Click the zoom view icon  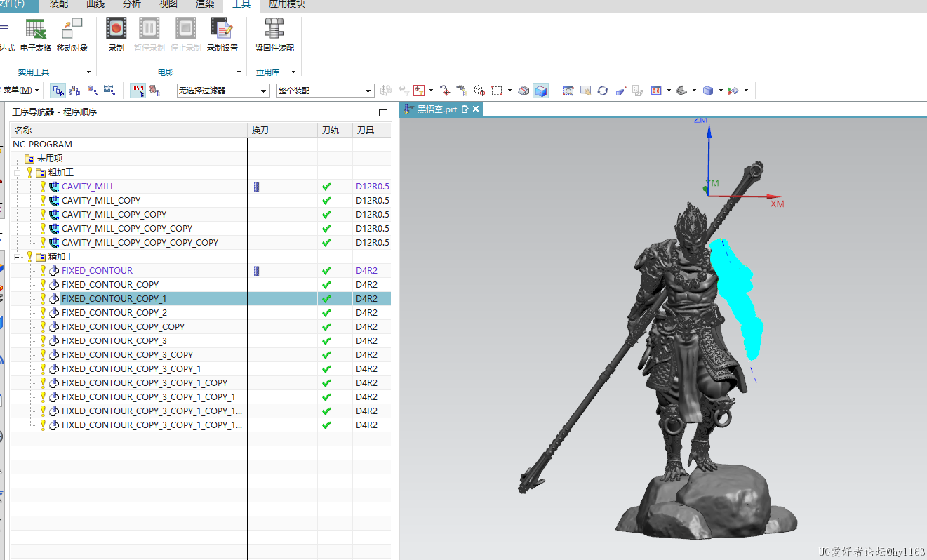568,91
